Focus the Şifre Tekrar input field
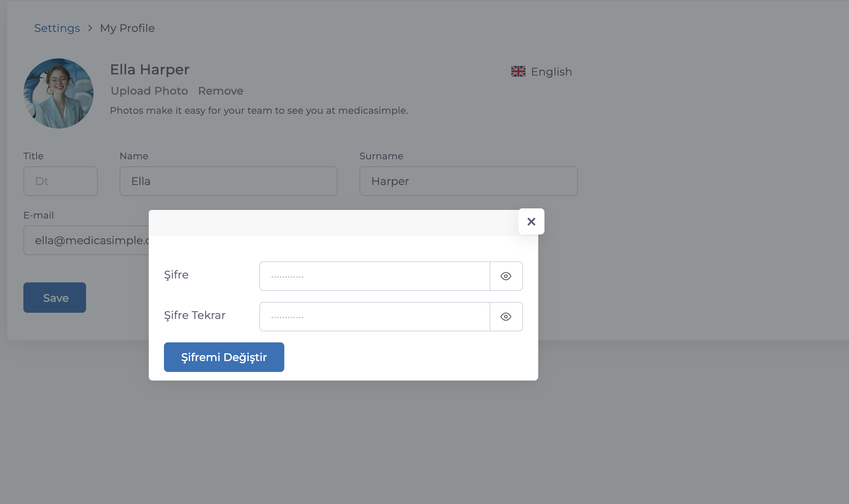 coord(374,317)
